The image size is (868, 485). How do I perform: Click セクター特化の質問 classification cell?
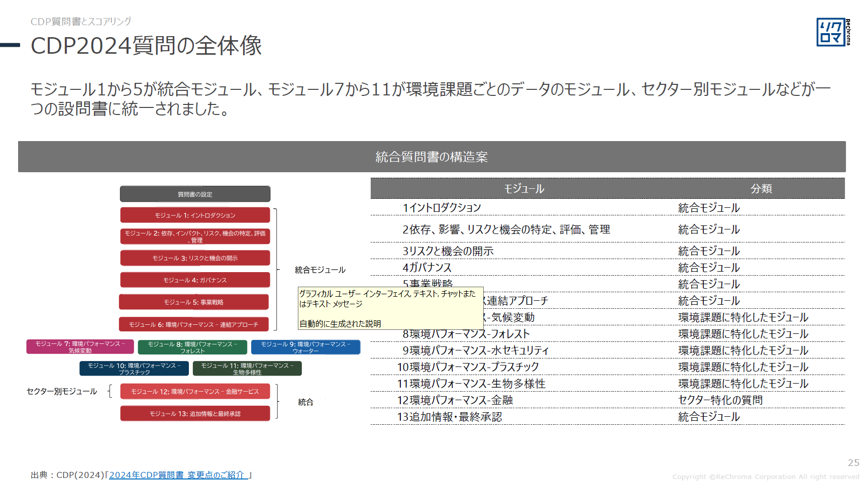pos(720,400)
